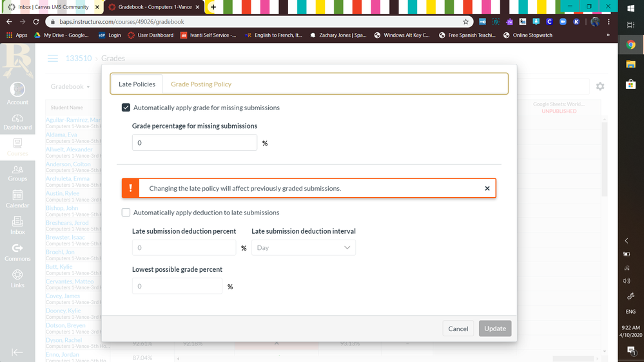Open the Dashboard icon in Canvas sidebar
Image resolution: width=644 pixels, height=362 pixels.
click(17, 120)
